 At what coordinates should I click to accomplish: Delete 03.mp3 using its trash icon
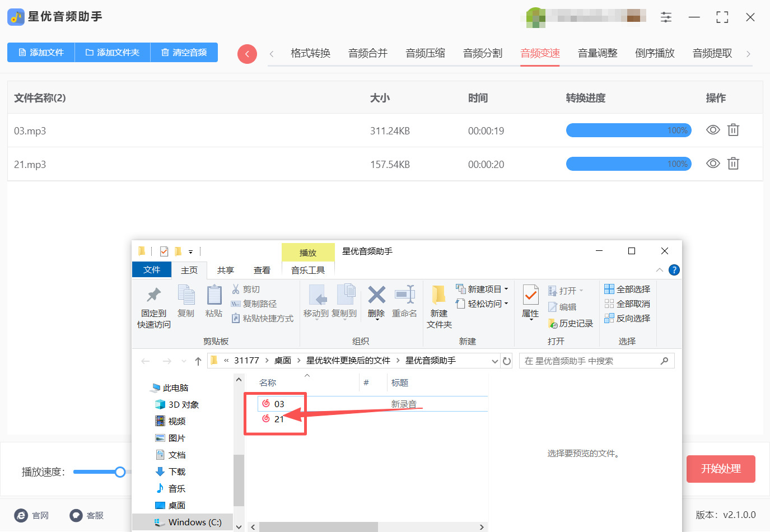[733, 130]
